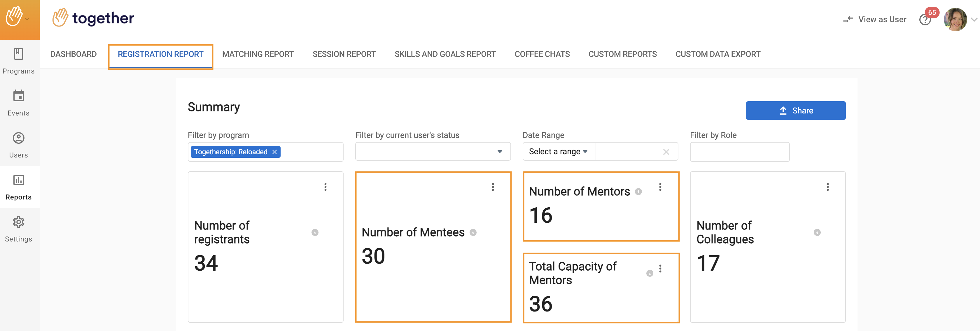Click info icon beside Number of registrants
This screenshot has width=980, height=331.
315,232
